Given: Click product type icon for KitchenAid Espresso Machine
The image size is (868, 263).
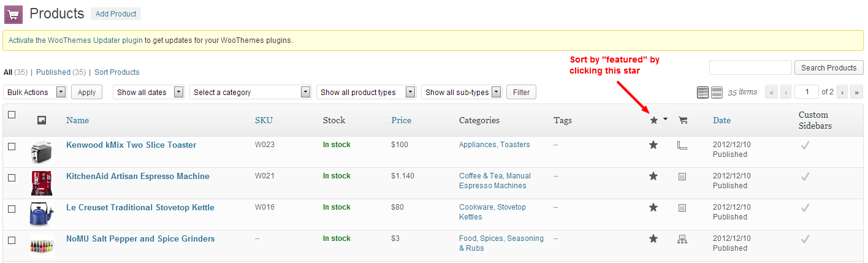Looking at the screenshot, I should (x=682, y=177).
